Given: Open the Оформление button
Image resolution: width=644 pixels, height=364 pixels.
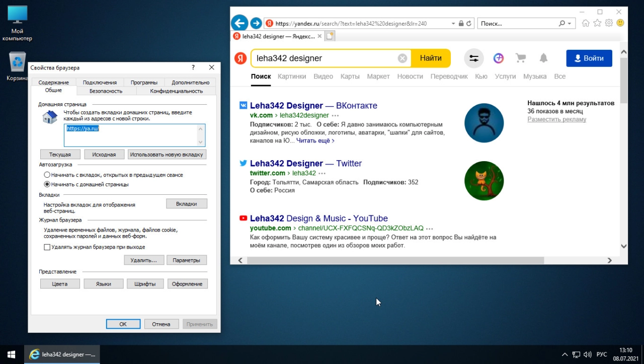Looking at the screenshot, I should click(187, 284).
